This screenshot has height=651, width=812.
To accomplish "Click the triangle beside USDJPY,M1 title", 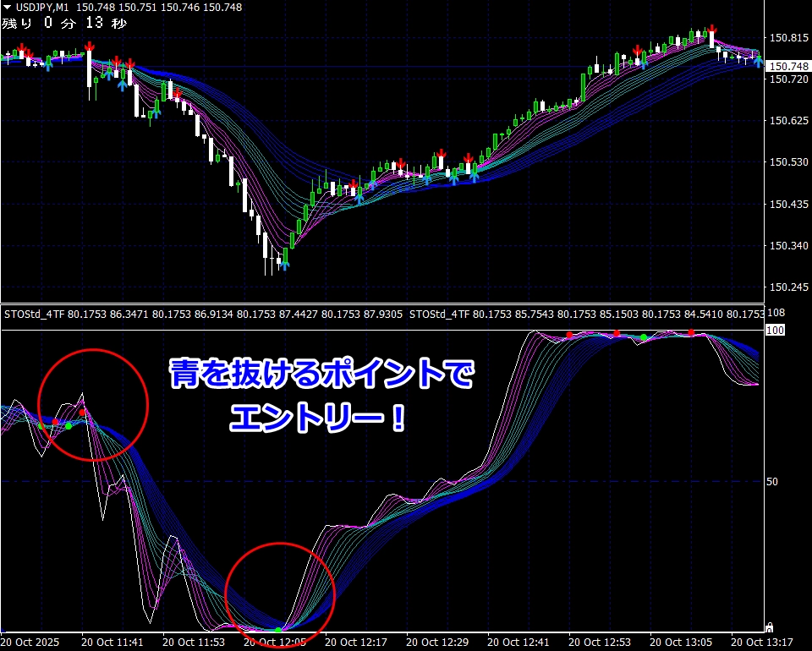I will pos(6,8).
